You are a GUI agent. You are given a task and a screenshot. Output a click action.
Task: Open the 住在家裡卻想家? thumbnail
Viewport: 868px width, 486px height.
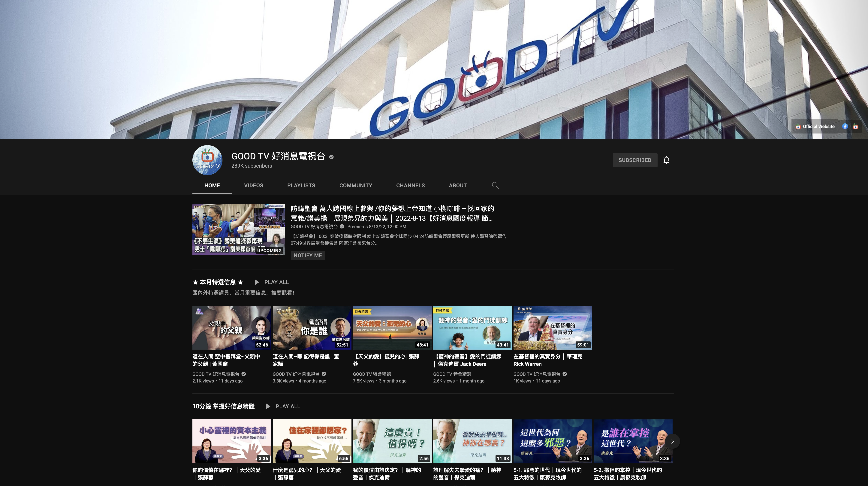pyautogui.click(x=312, y=441)
